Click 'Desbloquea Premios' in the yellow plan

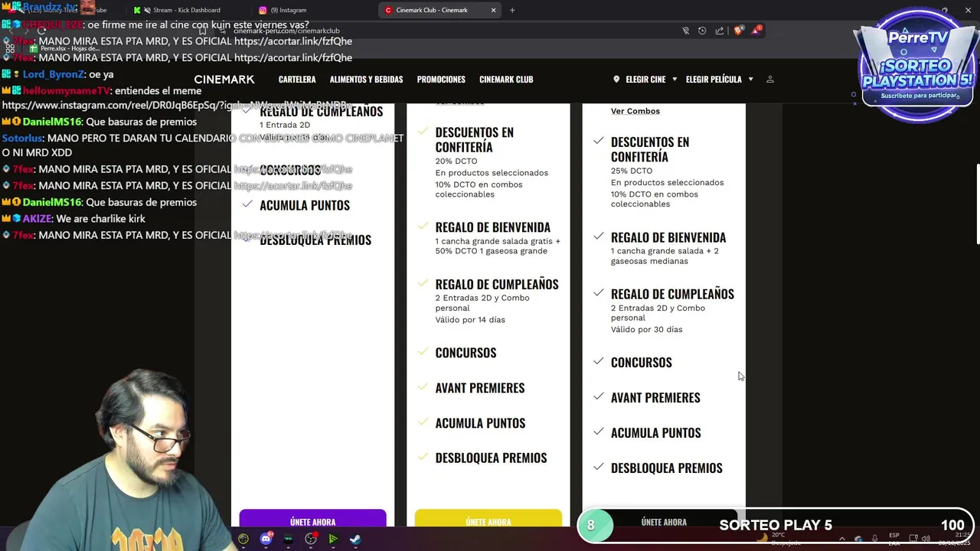point(491,458)
